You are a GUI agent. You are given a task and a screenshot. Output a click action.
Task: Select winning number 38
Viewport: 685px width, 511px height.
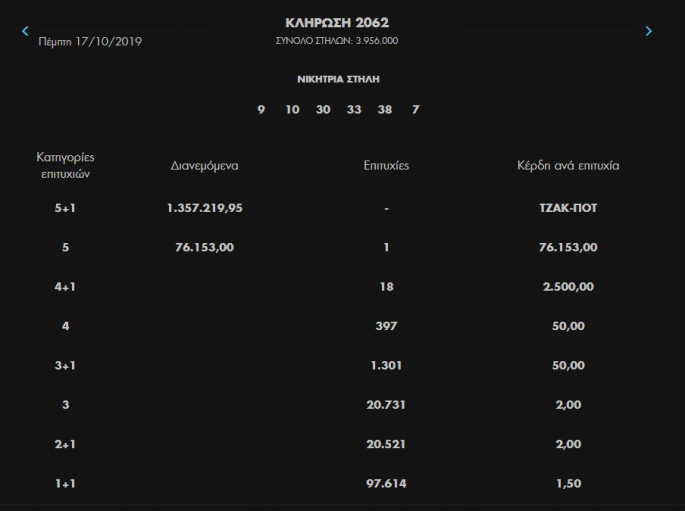click(x=385, y=110)
